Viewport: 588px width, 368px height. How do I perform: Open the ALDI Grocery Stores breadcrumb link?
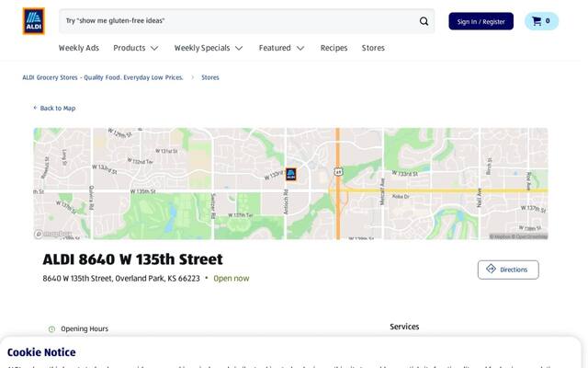coord(103,77)
